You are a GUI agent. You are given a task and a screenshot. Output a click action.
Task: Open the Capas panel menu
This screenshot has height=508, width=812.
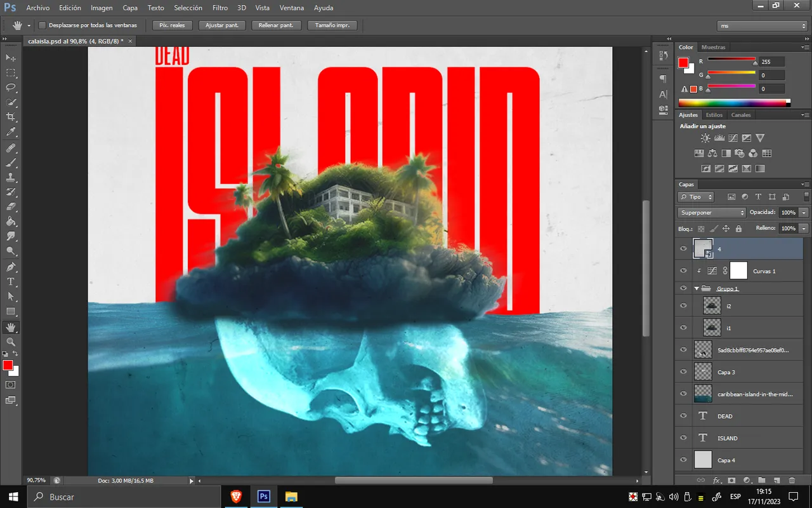(x=806, y=185)
